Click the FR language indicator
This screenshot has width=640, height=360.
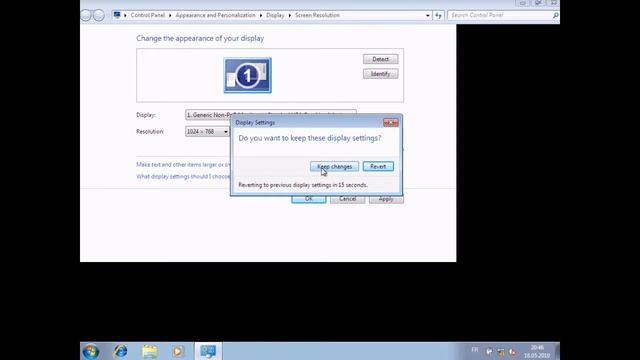click(475, 350)
